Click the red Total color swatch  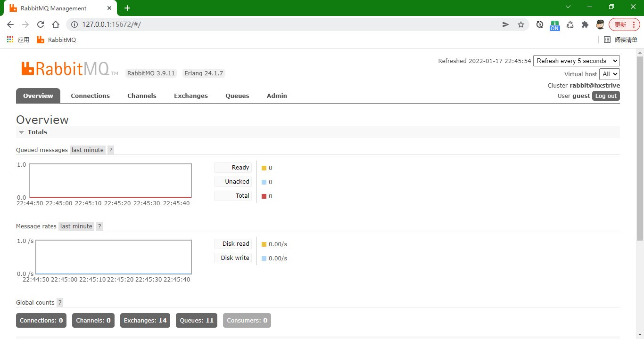click(264, 196)
